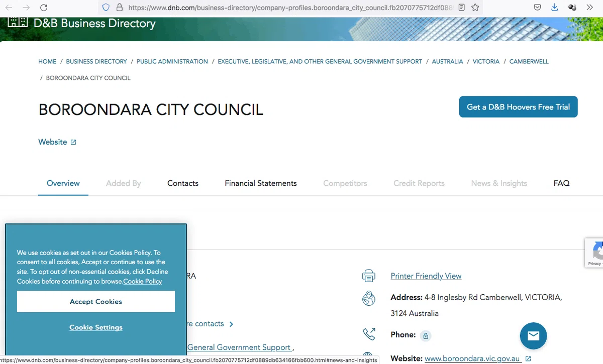Switch to the Financial Statements tab

[x=261, y=183]
